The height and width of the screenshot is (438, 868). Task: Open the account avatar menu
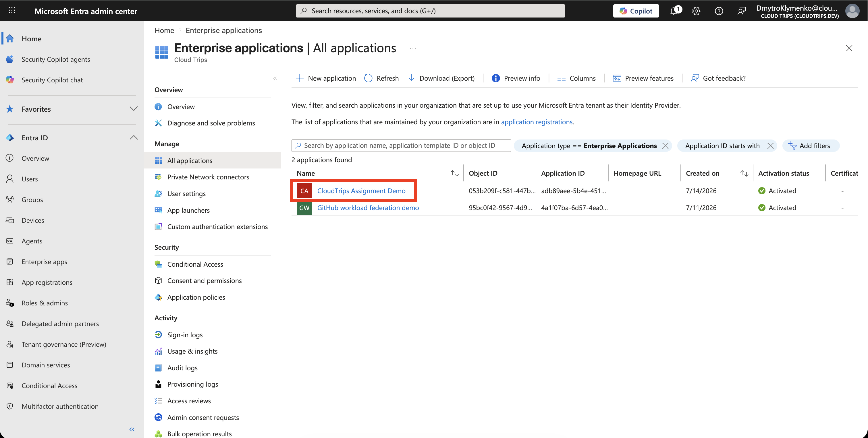[x=852, y=11]
